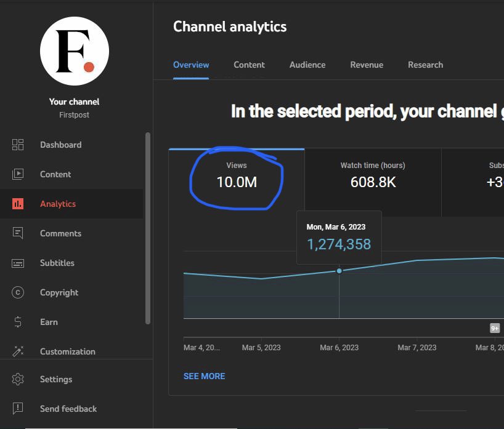Go to the Comments section
Screen dimensions: 504x429
(71, 233)
